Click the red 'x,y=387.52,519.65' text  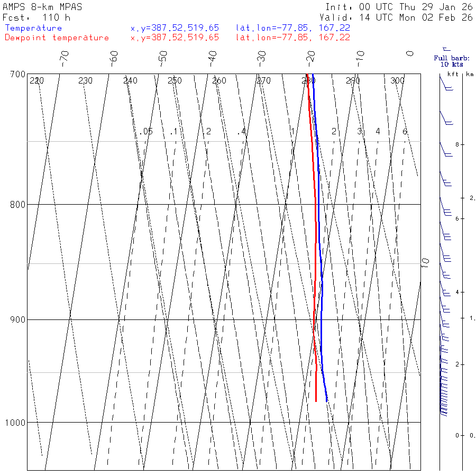175,38
